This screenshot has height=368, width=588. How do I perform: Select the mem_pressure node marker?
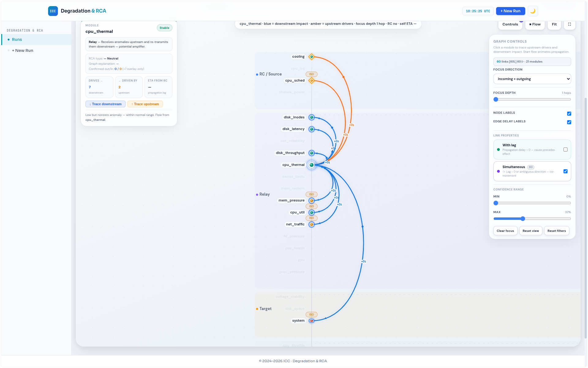311,200
